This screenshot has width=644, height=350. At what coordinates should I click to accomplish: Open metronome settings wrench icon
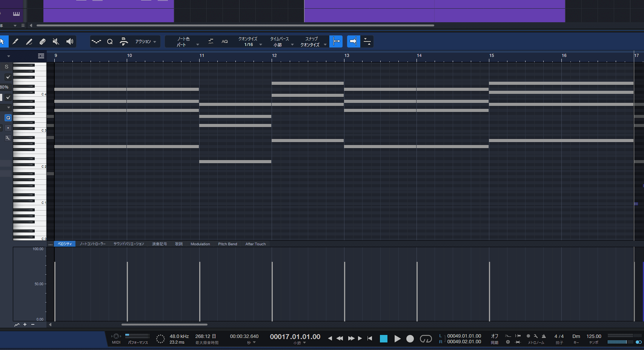click(536, 336)
